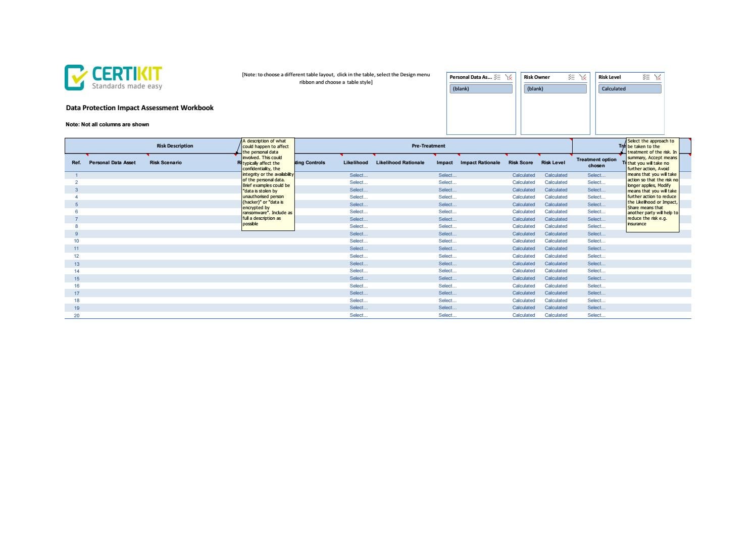Open the Impact Select dropdown in row 1
This screenshot has height=535, width=756.
click(x=447, y=175)
